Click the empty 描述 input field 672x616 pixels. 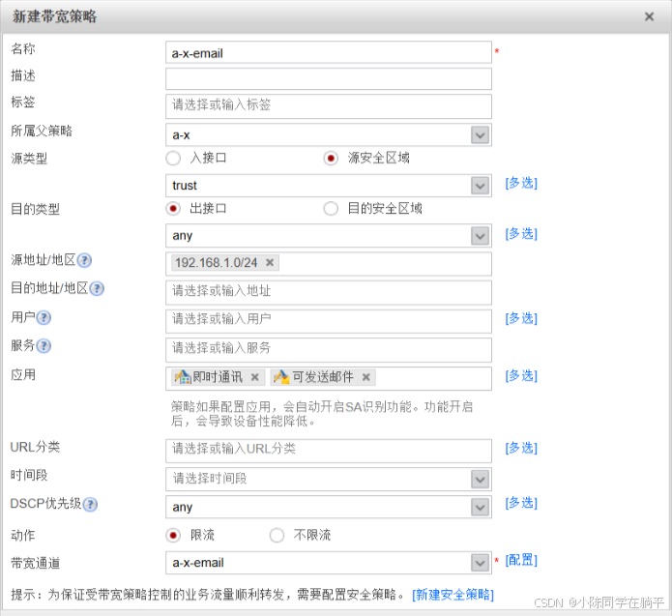point(329,79)
